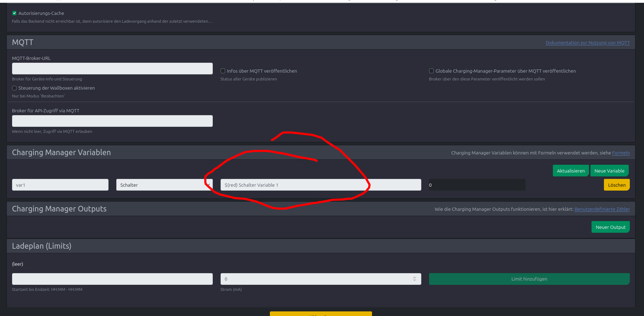Create output with Neuer Output button
The height and width of the screenshot is (316, 644).
tap(610, 227)
